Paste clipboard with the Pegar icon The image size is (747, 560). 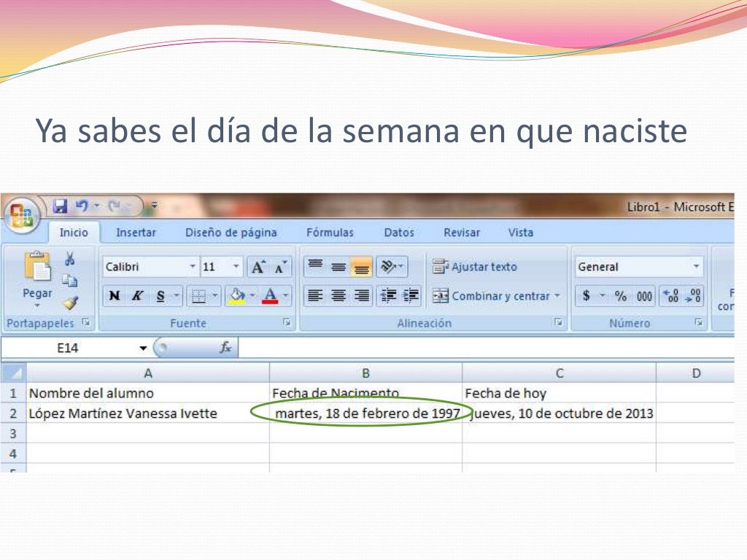click(x=37, y=265)
